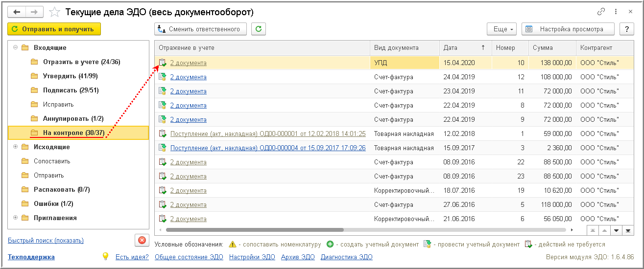Expand the Исходящие folder
Screen dimensions: 644x269
(15, 147)
